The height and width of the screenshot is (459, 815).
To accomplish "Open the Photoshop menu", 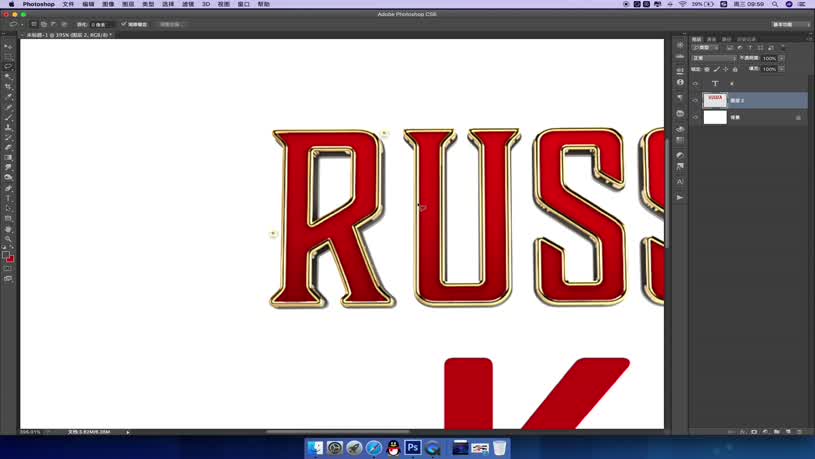I will [x=38, y=4].
